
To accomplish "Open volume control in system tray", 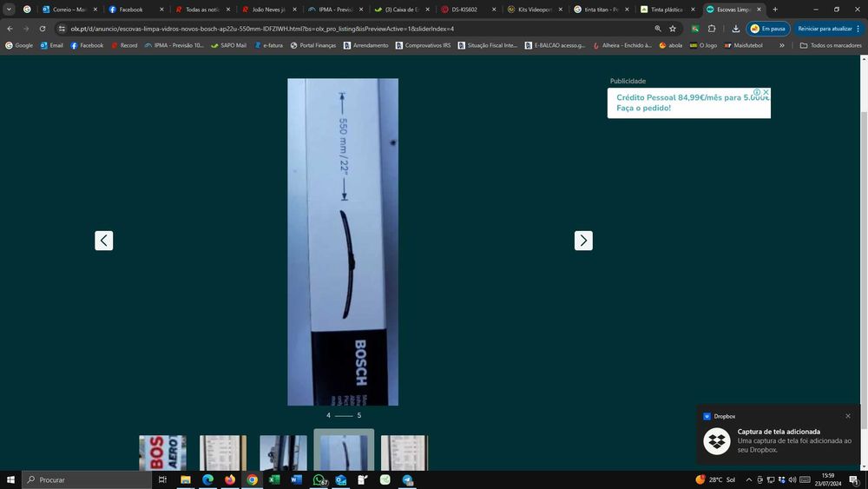I will pyautogui.click(x=792, y=479).
